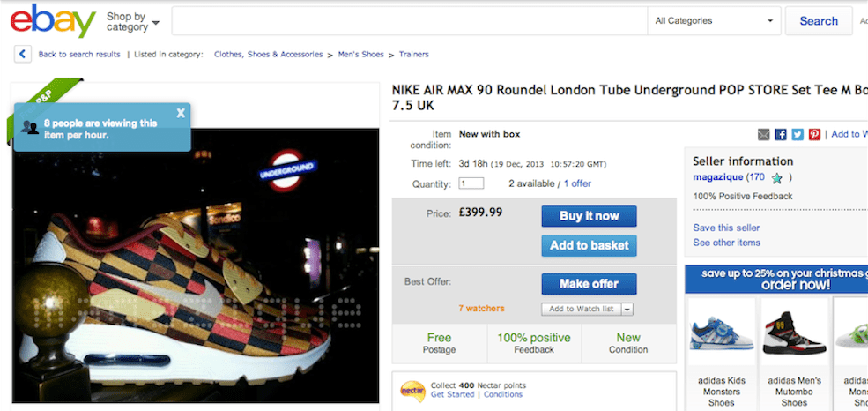
Task: Open the adidas Kids Monsters Shoes thumbnail
Action: [x=721, y=335]
